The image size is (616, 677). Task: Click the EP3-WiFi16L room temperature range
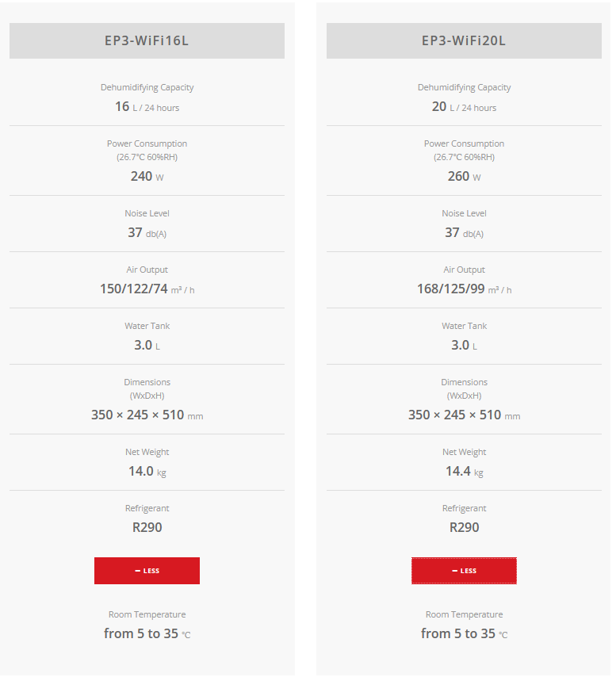[x=147, y=633]
